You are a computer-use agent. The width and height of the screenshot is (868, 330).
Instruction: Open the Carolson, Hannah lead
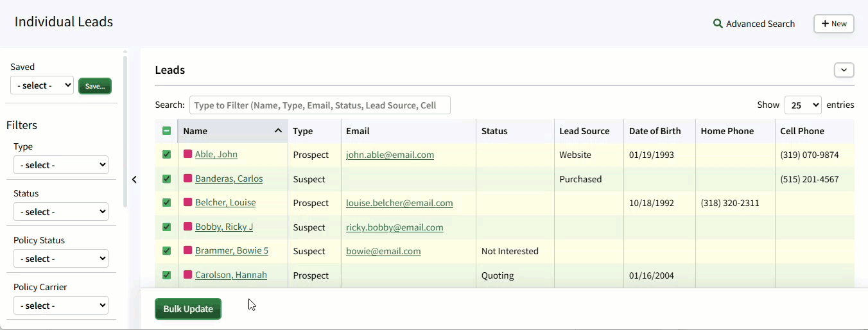click(x=231, y=275)
